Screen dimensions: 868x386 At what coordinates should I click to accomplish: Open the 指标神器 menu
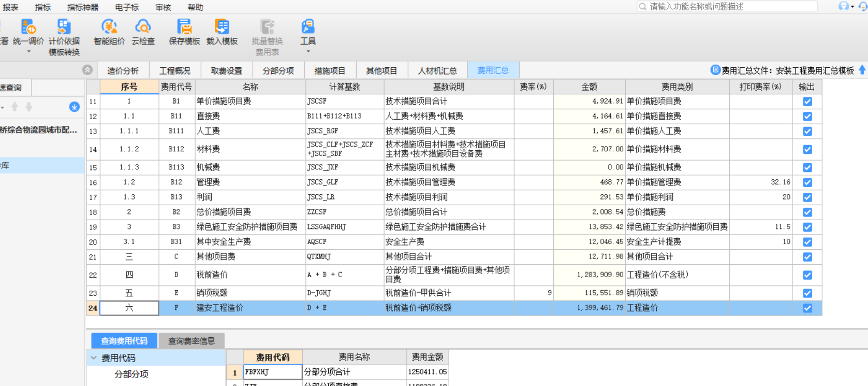(83, 7)
